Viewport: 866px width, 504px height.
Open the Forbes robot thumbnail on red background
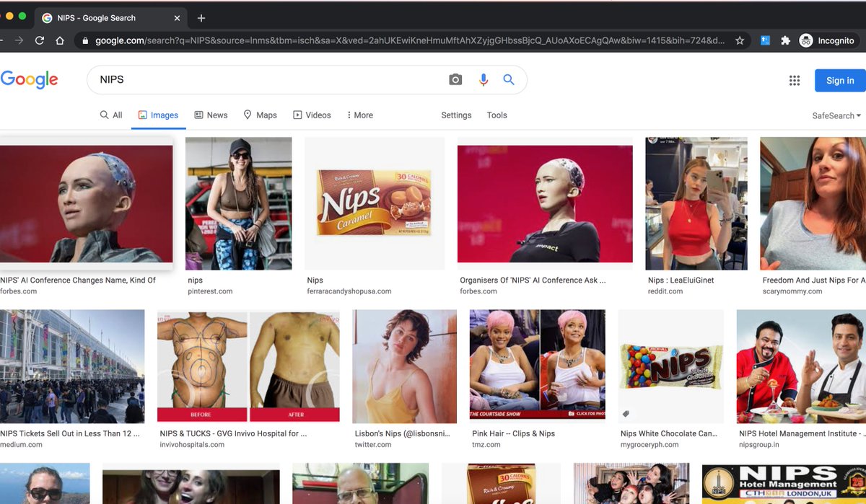(86, 203)
